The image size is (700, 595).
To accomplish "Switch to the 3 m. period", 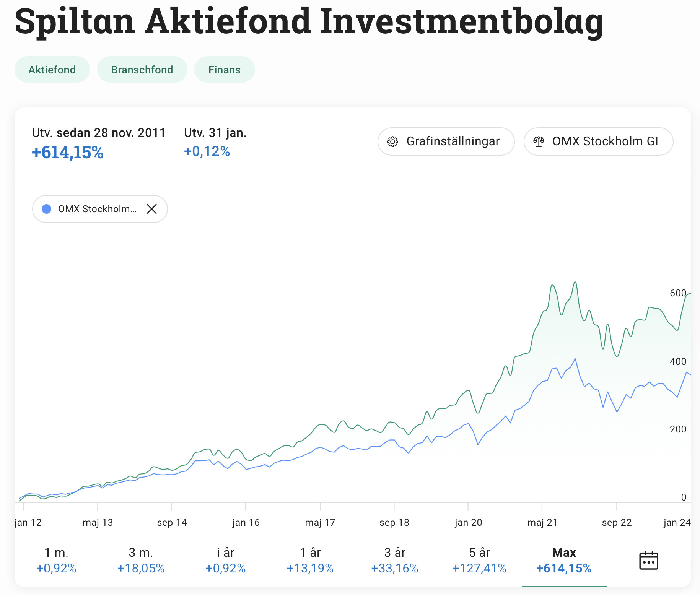I will point(141,560).
